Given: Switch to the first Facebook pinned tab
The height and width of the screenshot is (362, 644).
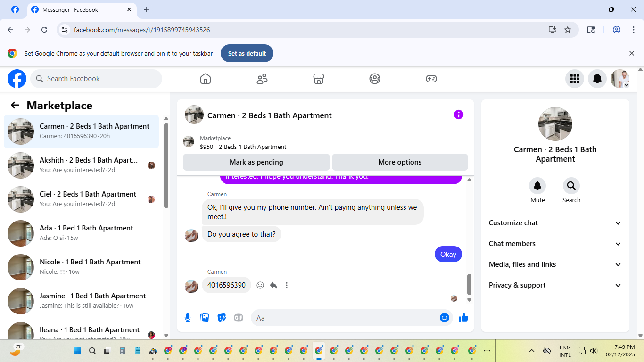Looking at the screenshot, I should tap(15, 9).
